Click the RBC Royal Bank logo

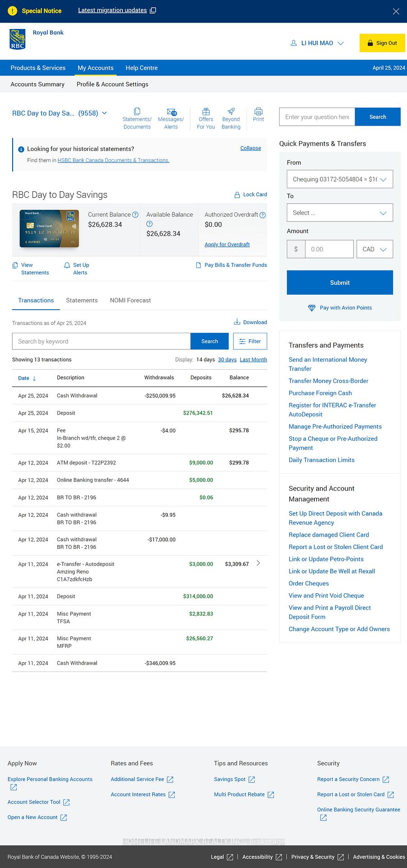pos(18,39)
